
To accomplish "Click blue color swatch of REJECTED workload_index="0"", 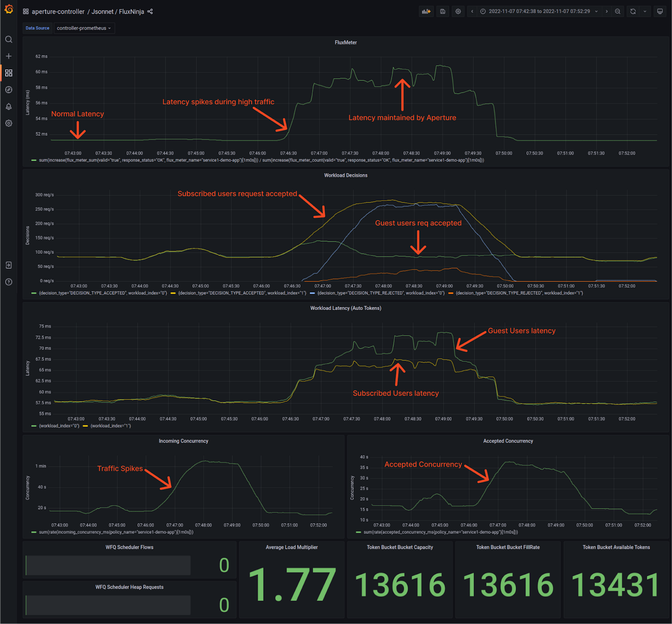I will (x=312, y=293).
